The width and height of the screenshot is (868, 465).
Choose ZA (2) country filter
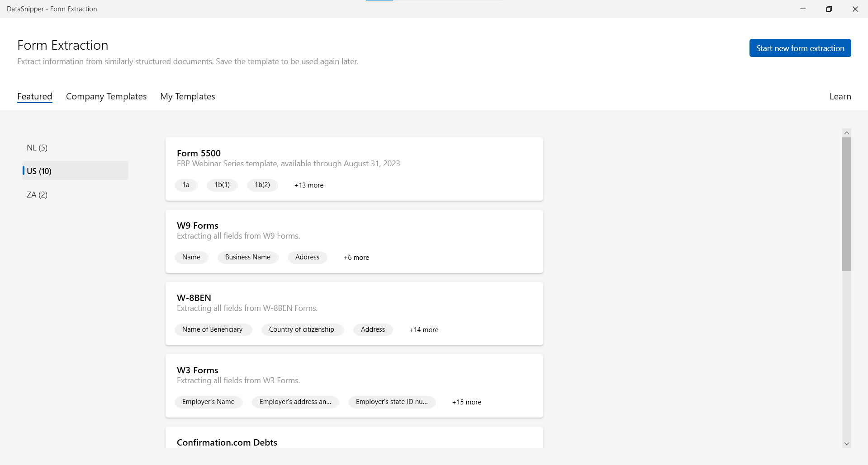(37, 195)
